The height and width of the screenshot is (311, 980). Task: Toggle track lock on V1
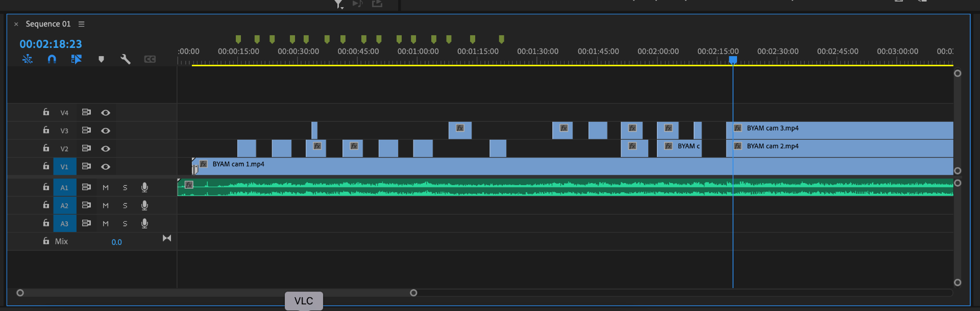point(46,166)
